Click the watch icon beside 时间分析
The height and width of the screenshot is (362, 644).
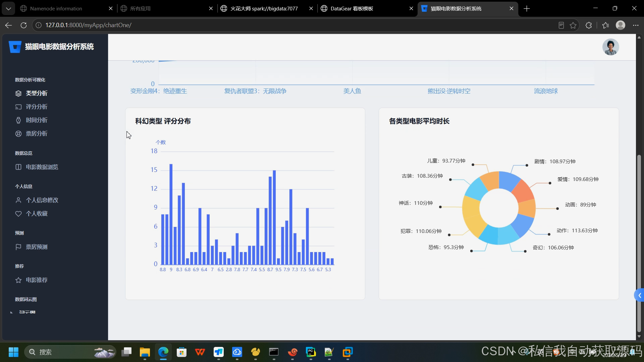pos(18,120)
